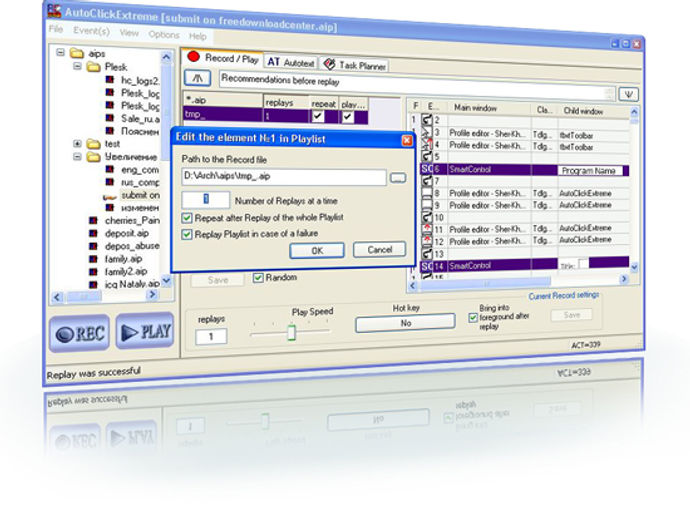
Task: Click the AutoClickExtreme title bar app icon
Action: (54, 11)
